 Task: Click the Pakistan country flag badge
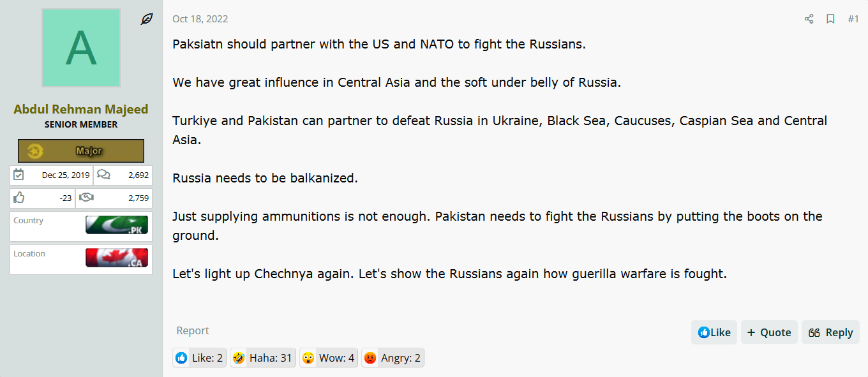coord(117,225)
